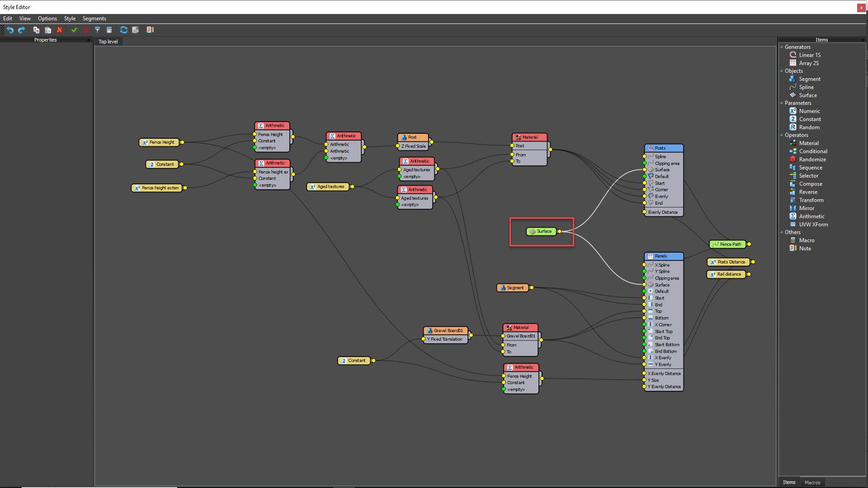Click the green checkmark toolbar icon
Screen dimensions: 868x488
pyautogui.click(x=74, y=30)
